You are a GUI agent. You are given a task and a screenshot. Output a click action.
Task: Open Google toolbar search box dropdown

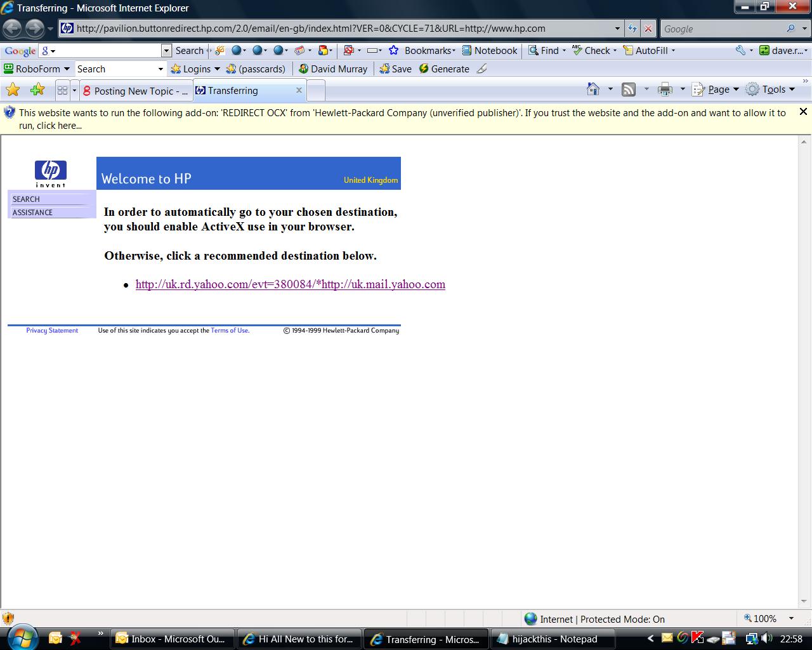(x=166, y=50)
